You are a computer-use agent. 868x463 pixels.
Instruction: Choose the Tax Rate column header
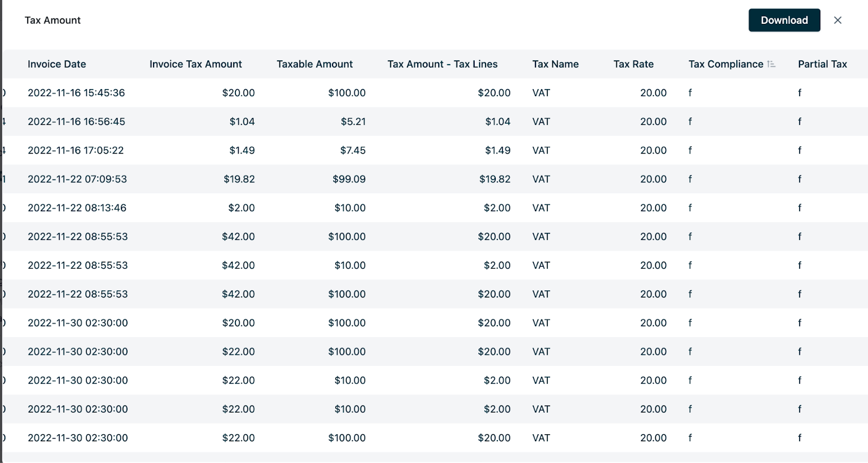tap(633, 64)
